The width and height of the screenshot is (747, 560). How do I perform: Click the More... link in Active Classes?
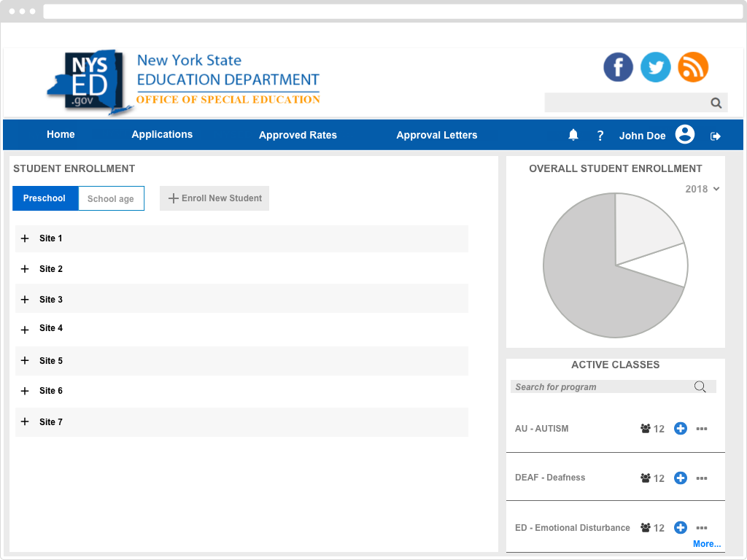pyautogui.click(x=706, y=544)
